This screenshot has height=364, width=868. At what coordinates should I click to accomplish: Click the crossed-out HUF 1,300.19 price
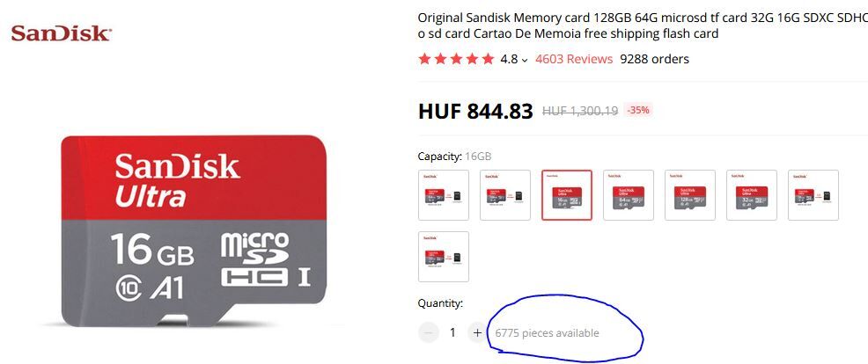coord(580,111)
